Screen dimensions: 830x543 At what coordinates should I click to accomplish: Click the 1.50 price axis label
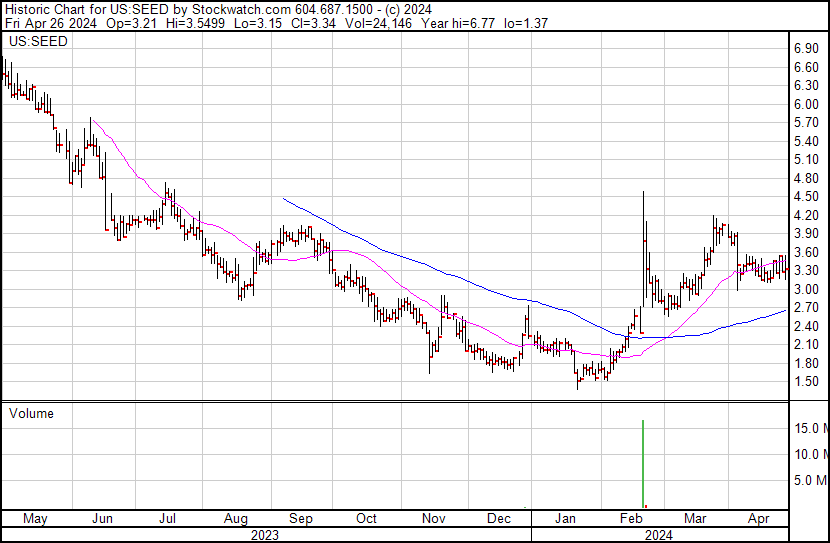[x=806, y=382]
